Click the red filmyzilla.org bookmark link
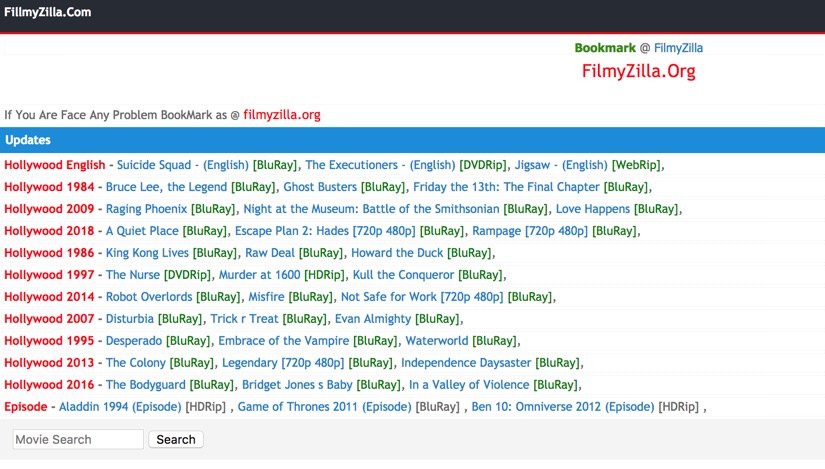 tap(281, 115)
